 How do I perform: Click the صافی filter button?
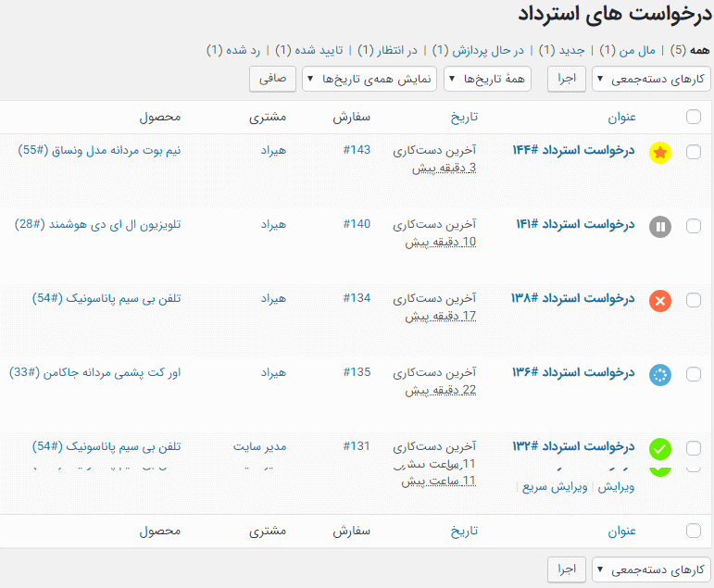273,80
